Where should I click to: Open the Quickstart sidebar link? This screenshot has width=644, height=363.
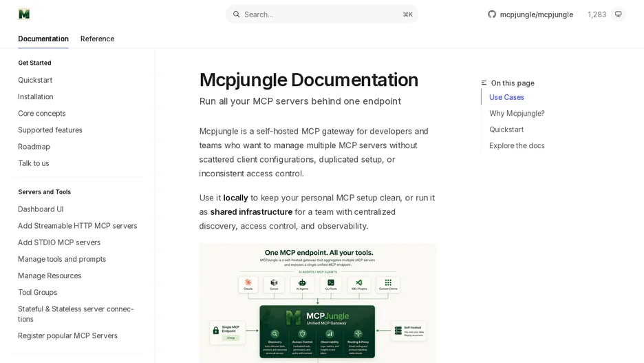pyautogui.click(x=35, y=80)
